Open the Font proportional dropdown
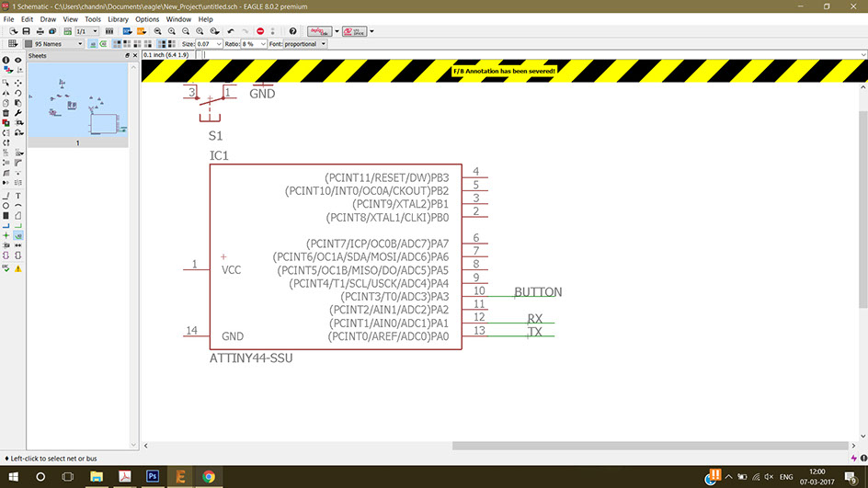 click(305, 44)
